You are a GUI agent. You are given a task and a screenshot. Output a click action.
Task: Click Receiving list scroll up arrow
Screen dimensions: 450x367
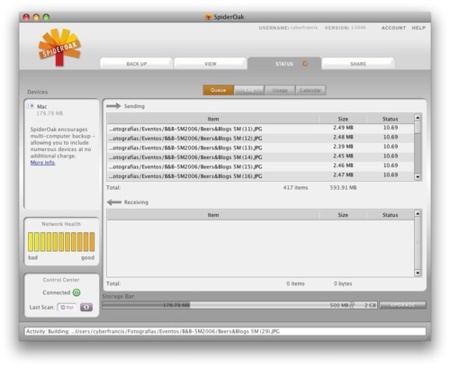pyautogui.click(x=417, y=213)
